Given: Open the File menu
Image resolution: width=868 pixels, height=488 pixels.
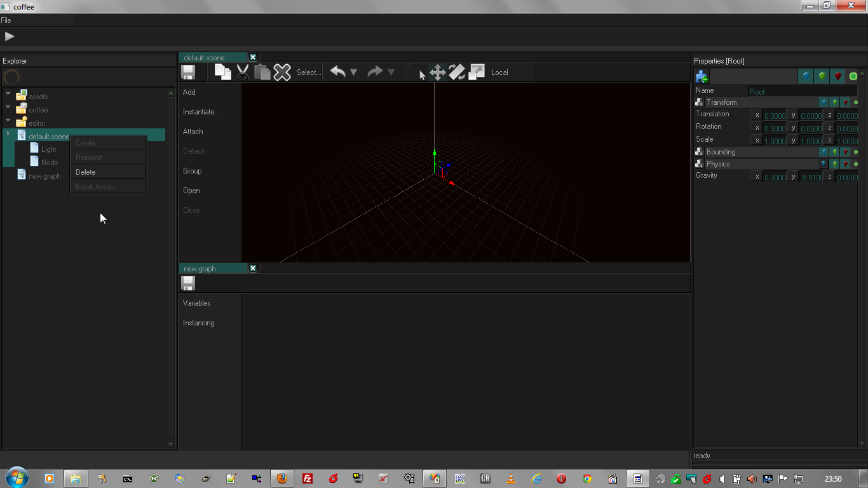Looking at the screenshot, I should pyautogui.click(x=6, y=20).
